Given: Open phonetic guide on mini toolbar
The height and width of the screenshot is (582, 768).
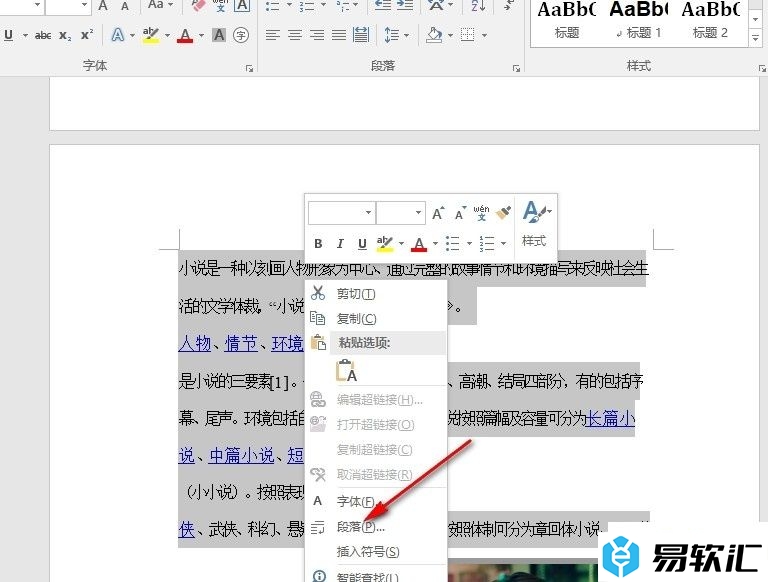Looking at the screenshot, I should pos(481,213).
